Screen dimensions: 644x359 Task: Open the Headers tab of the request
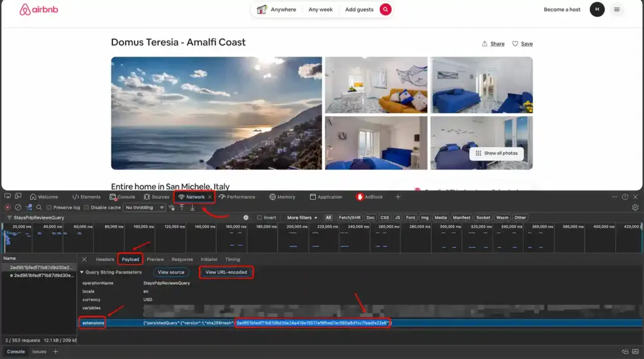[105, 259]
